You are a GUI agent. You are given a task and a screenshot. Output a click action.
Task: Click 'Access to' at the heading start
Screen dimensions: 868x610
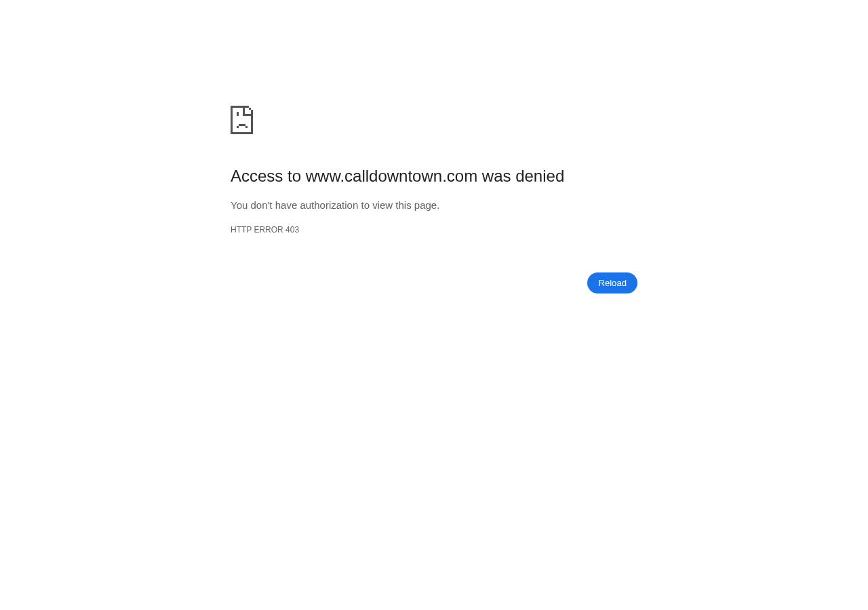click(x=266, y=176)
